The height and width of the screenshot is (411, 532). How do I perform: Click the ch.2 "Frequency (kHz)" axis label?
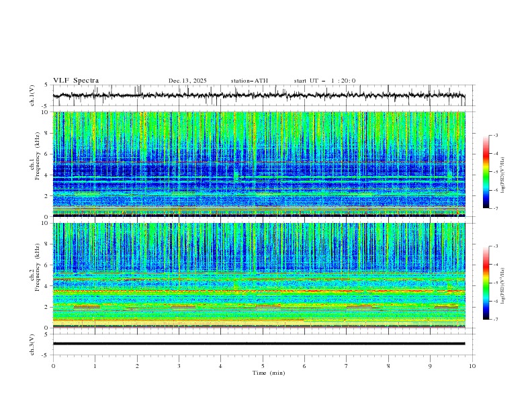coord(37,267)
